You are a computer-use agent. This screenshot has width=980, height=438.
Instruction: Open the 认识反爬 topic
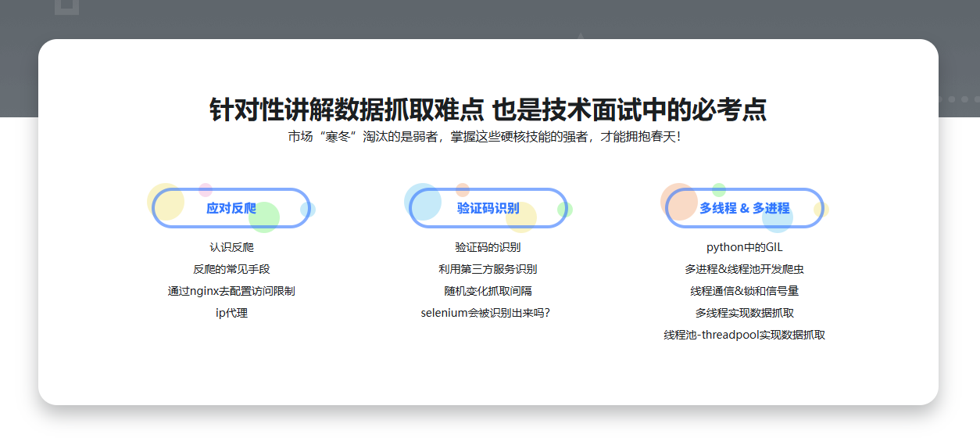point(231,247)
